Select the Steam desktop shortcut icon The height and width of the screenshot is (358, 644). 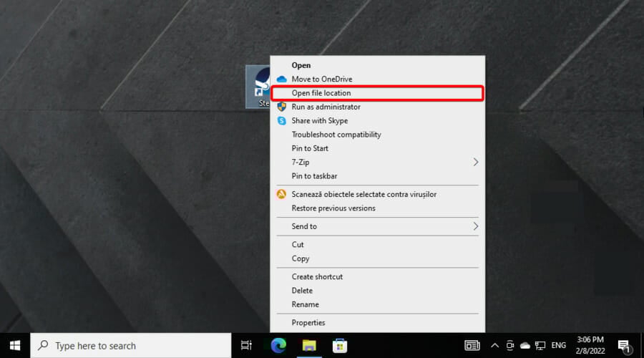point(258,87)
